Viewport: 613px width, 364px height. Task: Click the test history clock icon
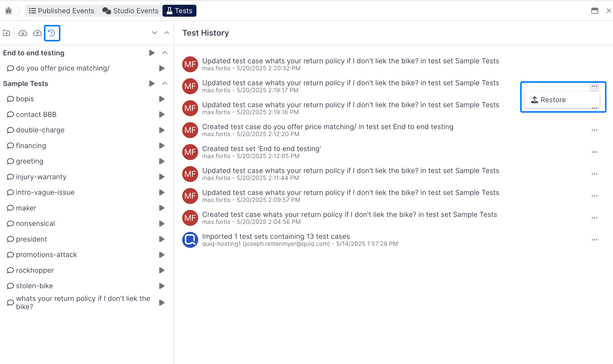(x=52, y=33)
